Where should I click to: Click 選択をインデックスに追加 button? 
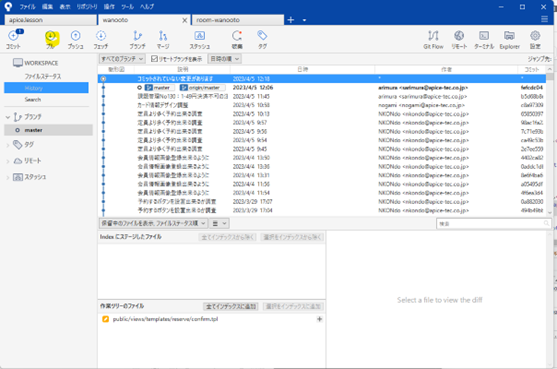pyautogui.click(x=293, y=306)
